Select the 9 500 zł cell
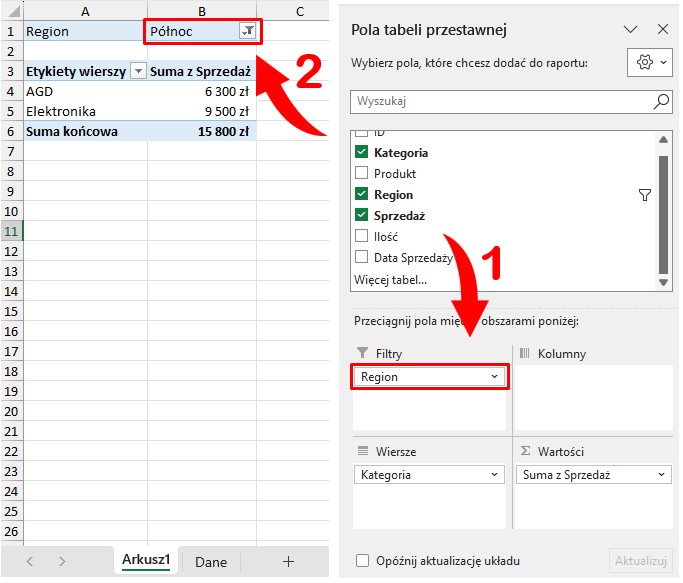The height and width of the screenshot is (583, 683). tap(202, 112)
